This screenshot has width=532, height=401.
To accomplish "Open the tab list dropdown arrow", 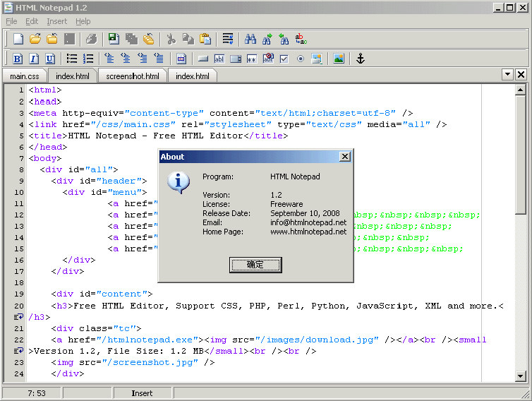I will click(x=507, y=74).
